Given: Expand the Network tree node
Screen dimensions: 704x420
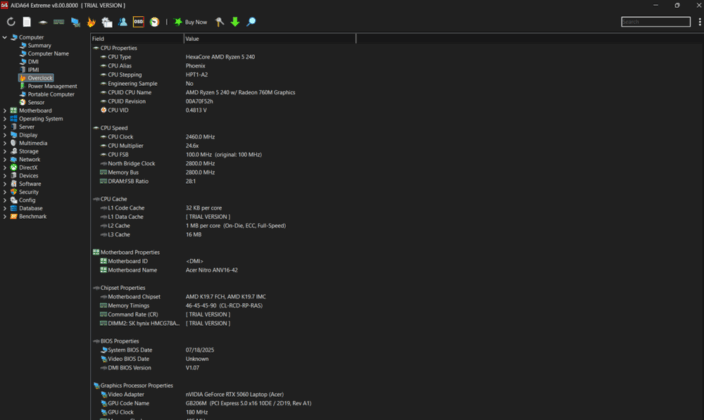Looking at the screenshot, I should [4, 159].
